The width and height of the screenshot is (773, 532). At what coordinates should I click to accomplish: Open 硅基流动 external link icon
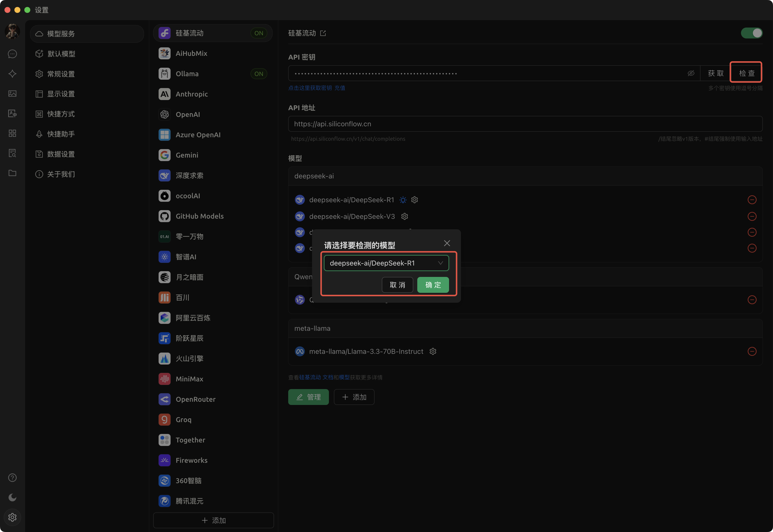(x=323, y=33)
